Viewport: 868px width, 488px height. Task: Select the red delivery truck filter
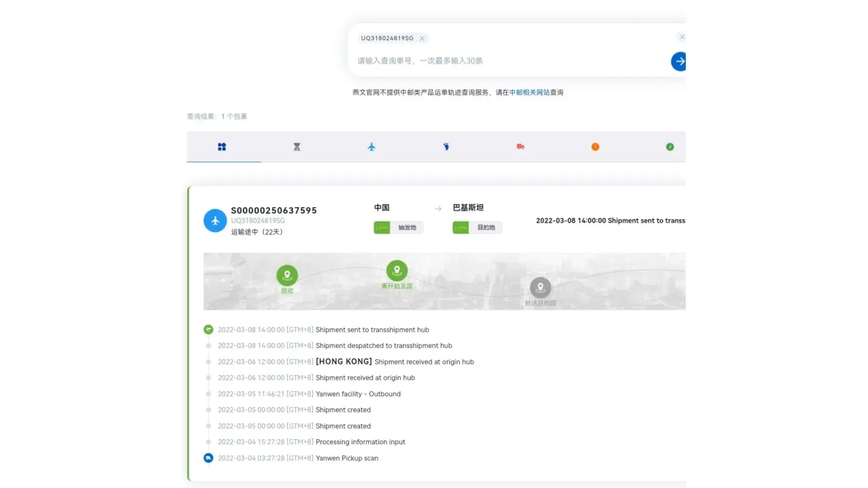(x=520, y=147)
